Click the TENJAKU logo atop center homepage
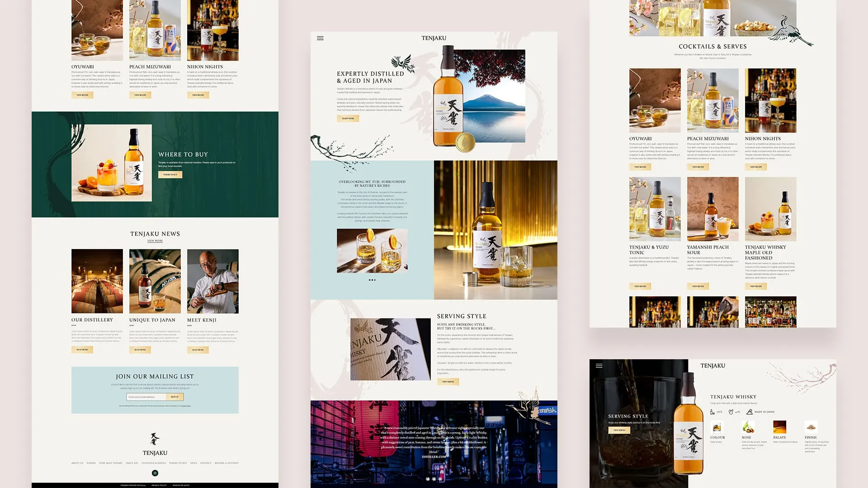 click(434, 38)
